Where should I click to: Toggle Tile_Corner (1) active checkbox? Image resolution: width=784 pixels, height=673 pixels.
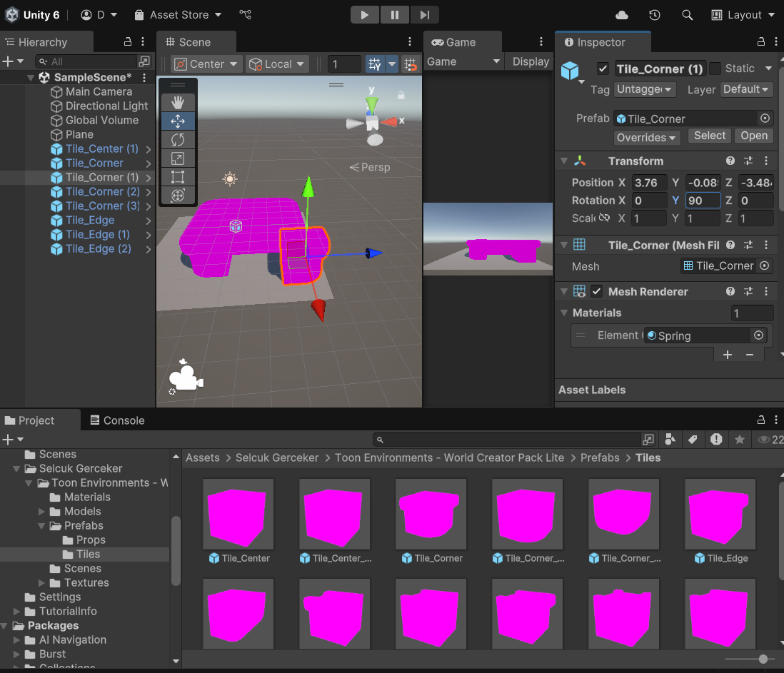click(x=603, y=69)
